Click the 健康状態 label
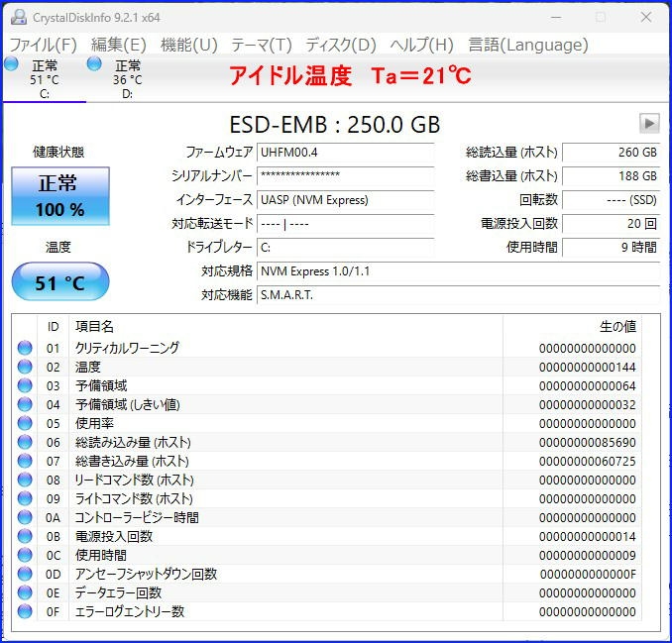Image resolution: width=672 pixels, height=643 pixels. click(x=58, y=152)
